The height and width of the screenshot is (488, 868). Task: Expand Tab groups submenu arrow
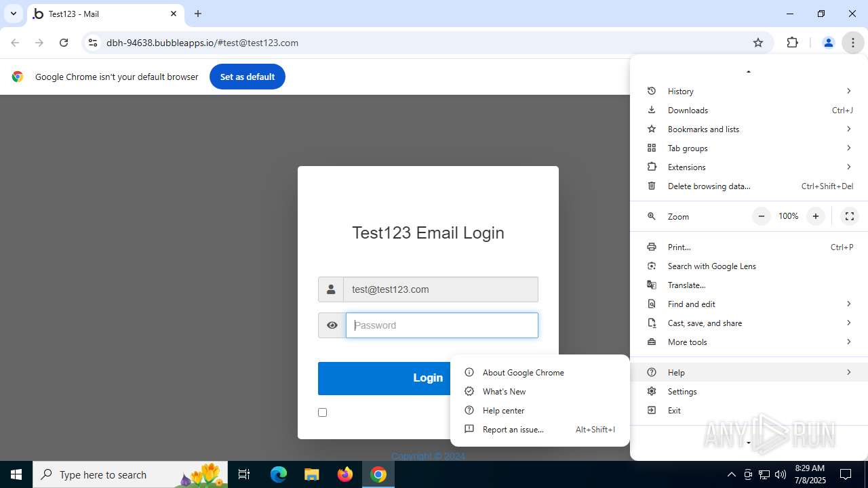[x=848, y=148]
